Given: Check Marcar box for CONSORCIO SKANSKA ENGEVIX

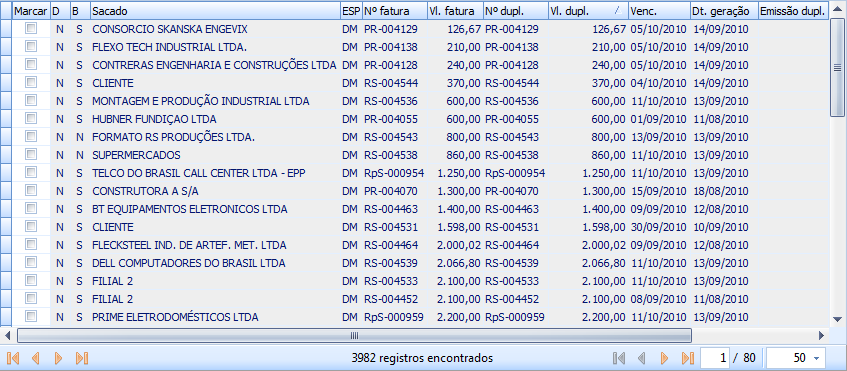Looking at the screenshot, I should (x=31, y=29).
